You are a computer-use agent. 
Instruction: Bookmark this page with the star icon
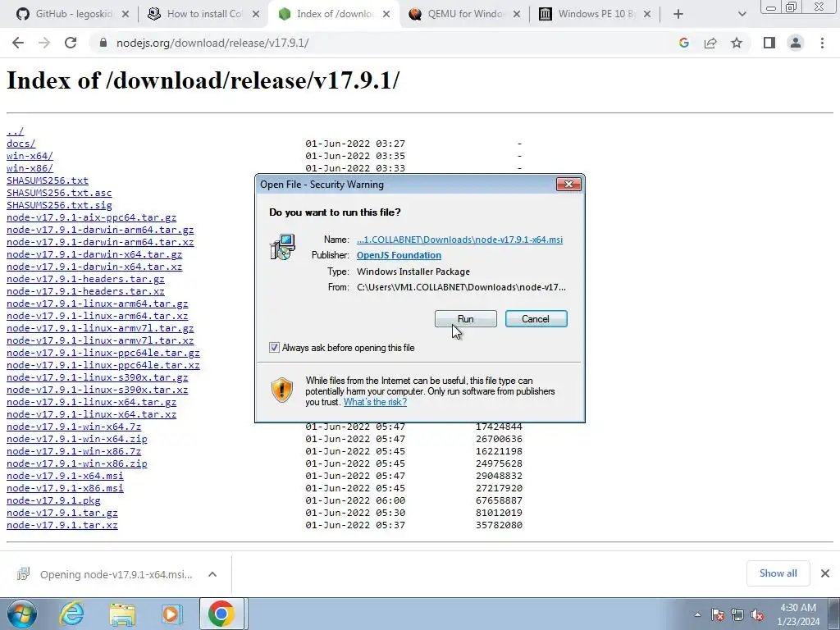737,43
